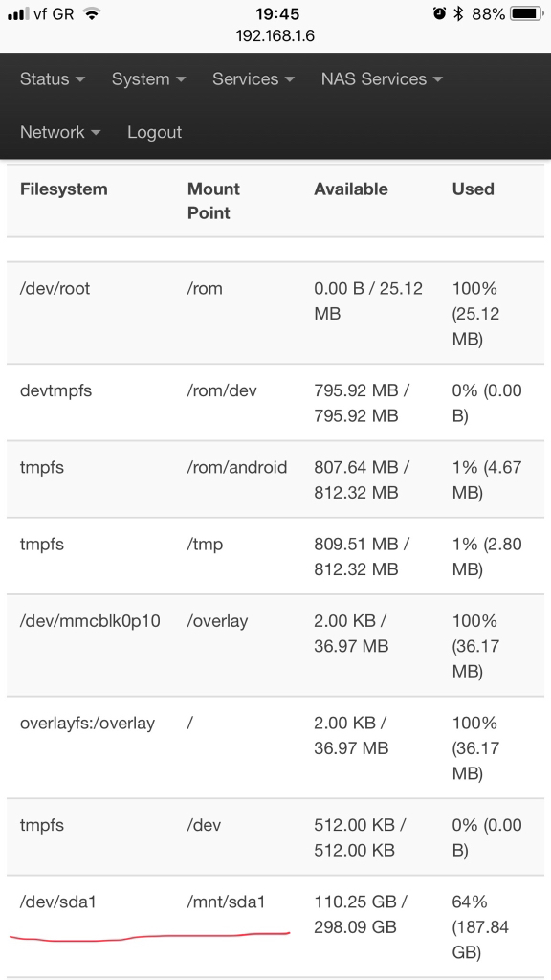Open the Status dropdown menu

tap(53, 79)
